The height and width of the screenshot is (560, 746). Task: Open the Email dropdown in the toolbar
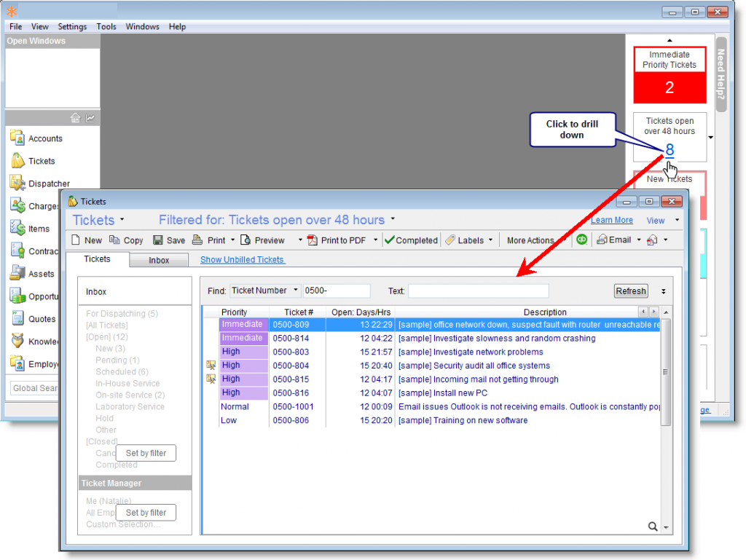pos(638,240)
